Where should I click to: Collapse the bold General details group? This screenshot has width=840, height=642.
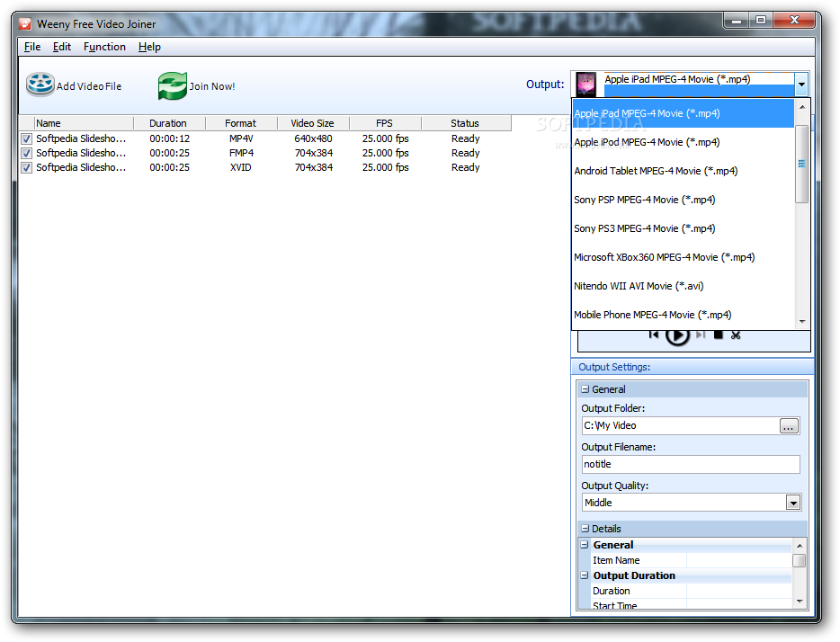(585, 545)
